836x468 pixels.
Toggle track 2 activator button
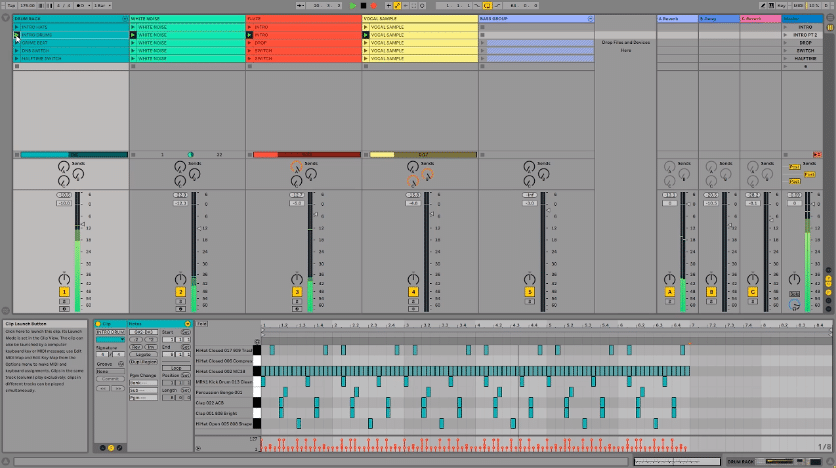click(x=180, y=292)
